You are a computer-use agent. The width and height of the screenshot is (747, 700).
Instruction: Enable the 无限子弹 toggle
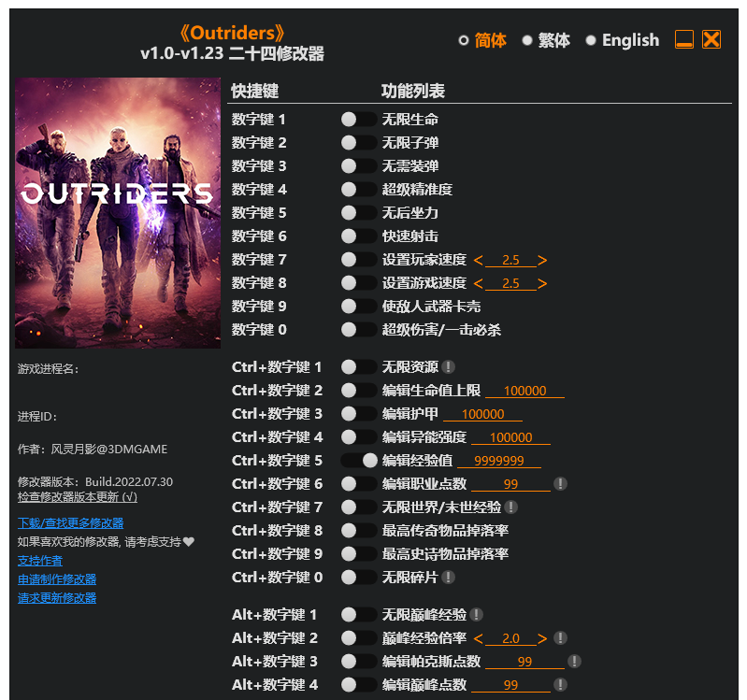(x=359, y=142)
